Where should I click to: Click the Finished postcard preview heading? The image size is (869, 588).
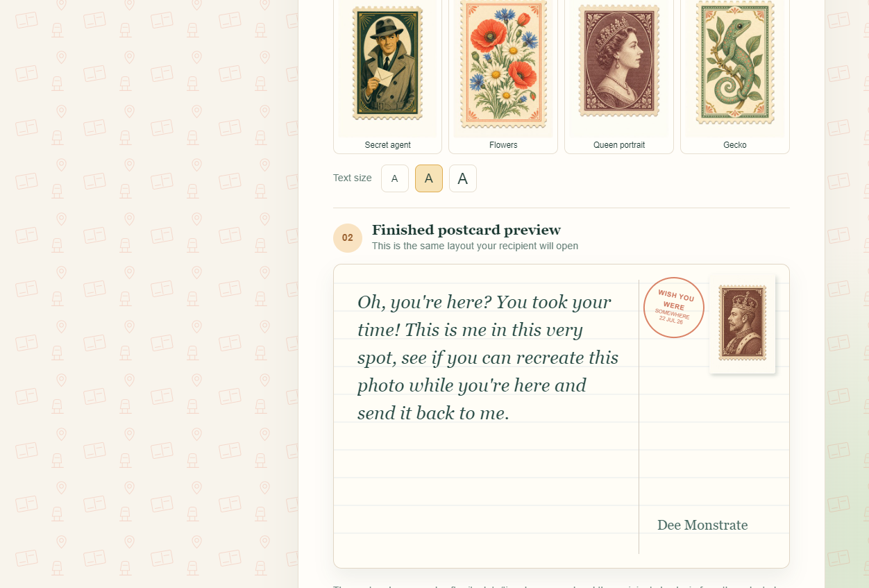point(466,230)
